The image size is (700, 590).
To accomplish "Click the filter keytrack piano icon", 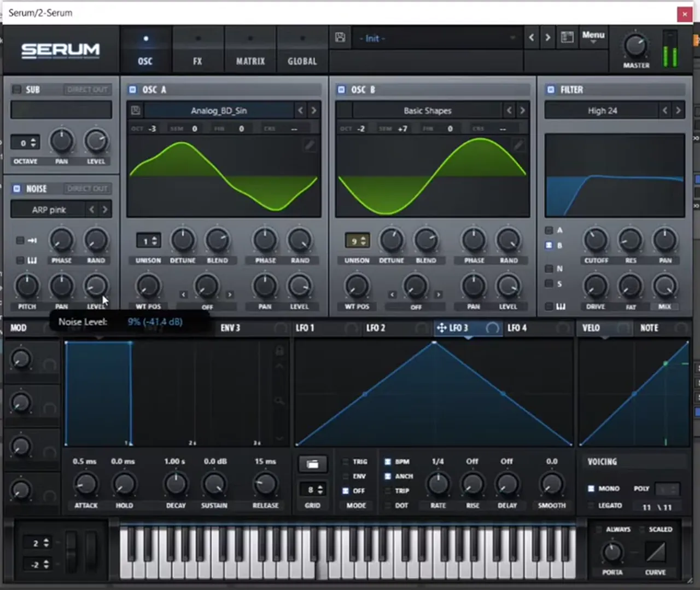I will point(561,306).
